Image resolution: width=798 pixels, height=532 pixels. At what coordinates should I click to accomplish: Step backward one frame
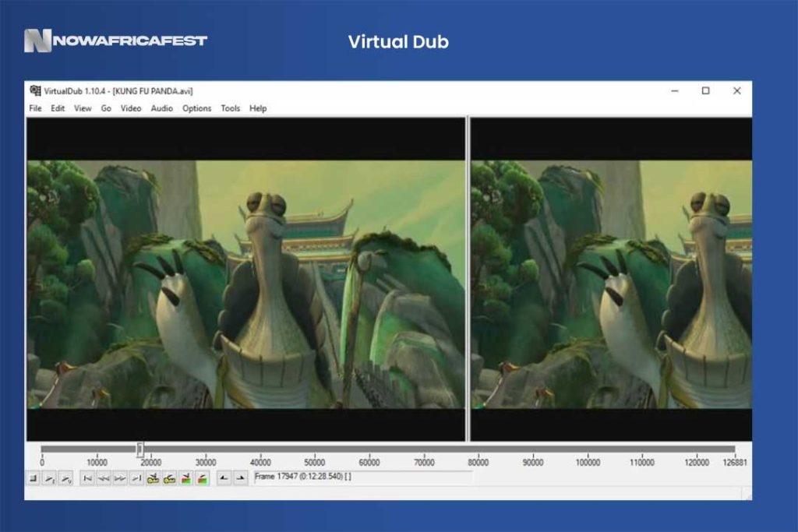point(104,478)
